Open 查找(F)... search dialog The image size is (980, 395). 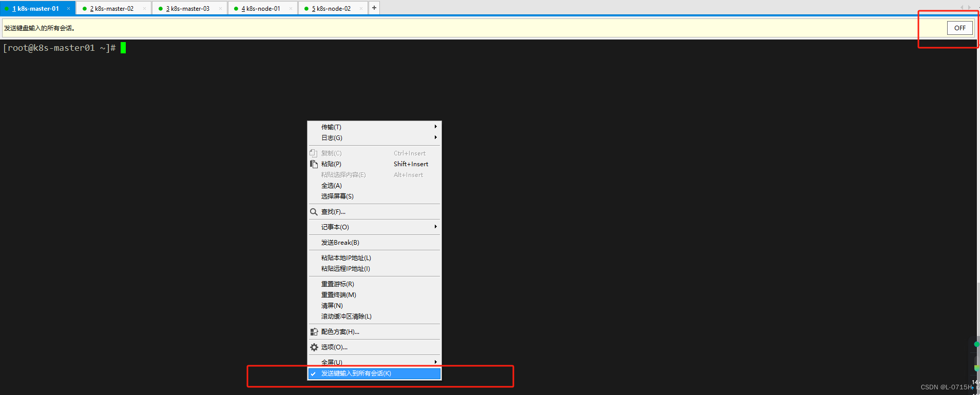pyautogui.click(x=374, y=212)
